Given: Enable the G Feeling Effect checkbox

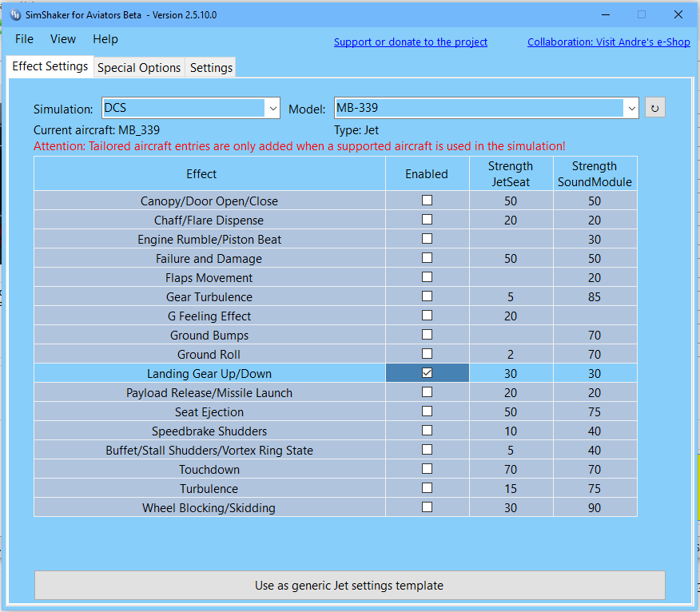Looking at the screenshot, I should (x=427, y=316).
